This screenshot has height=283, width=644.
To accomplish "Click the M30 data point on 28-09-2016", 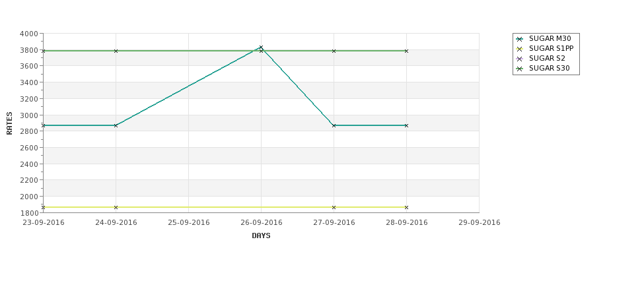I will [x=406, y=125].
